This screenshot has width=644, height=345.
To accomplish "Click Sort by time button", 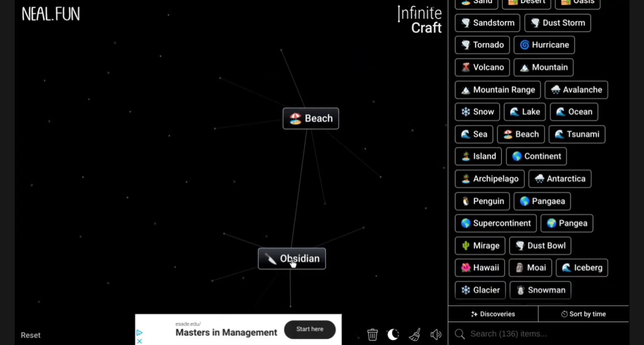I will 584,314.
